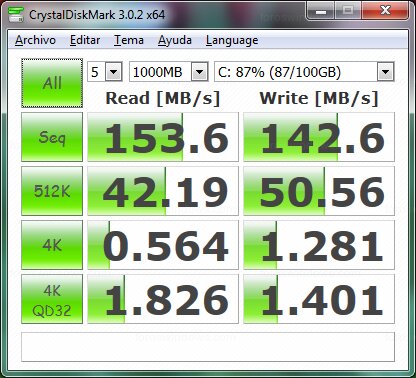Start the Seq sequential test
The height and width of the screenshot is (378, 416).
click(52, 137)
